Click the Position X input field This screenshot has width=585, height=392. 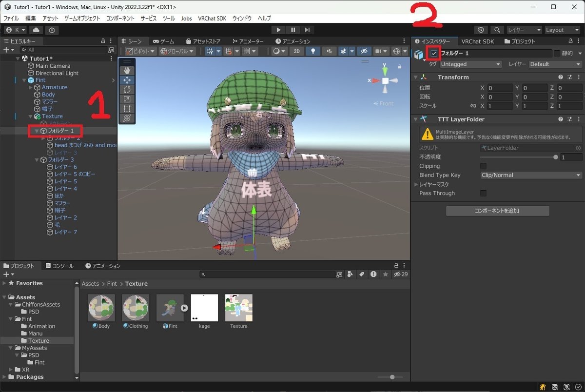tap(500, 88)
